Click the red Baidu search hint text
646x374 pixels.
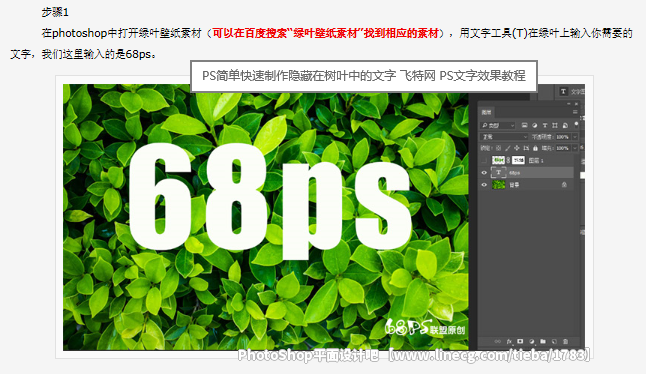325,33
